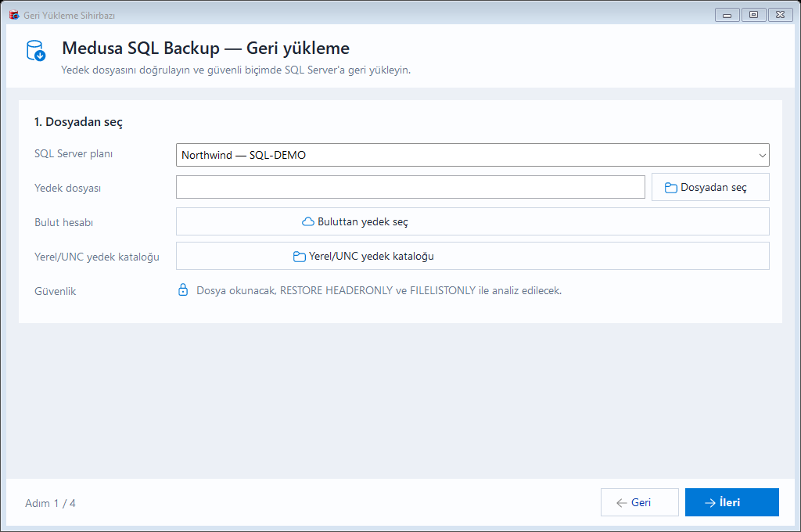Click the Adım 1 / 4 step indicator

[x=50, y=503]
